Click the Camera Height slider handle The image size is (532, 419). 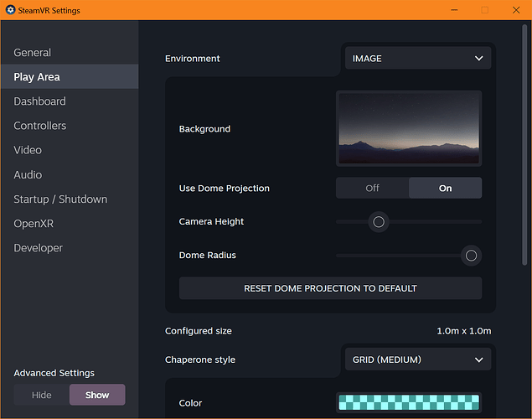point(379,222)
